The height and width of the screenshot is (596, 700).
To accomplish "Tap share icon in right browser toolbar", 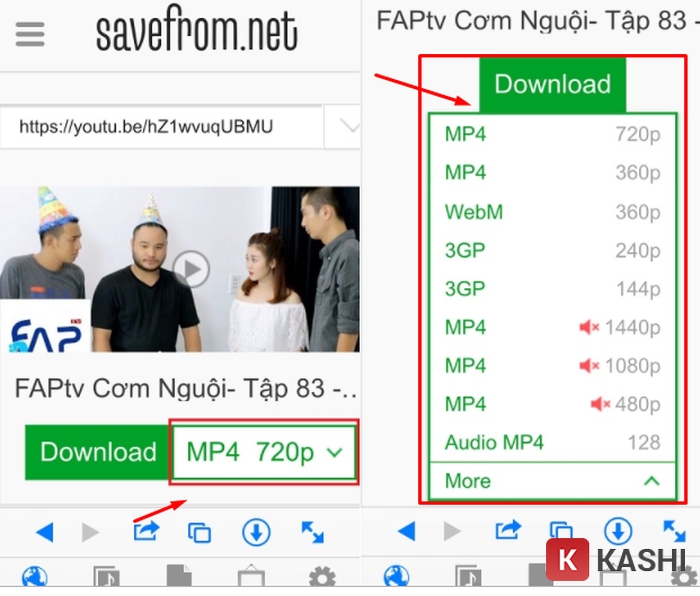I will 508,530.
